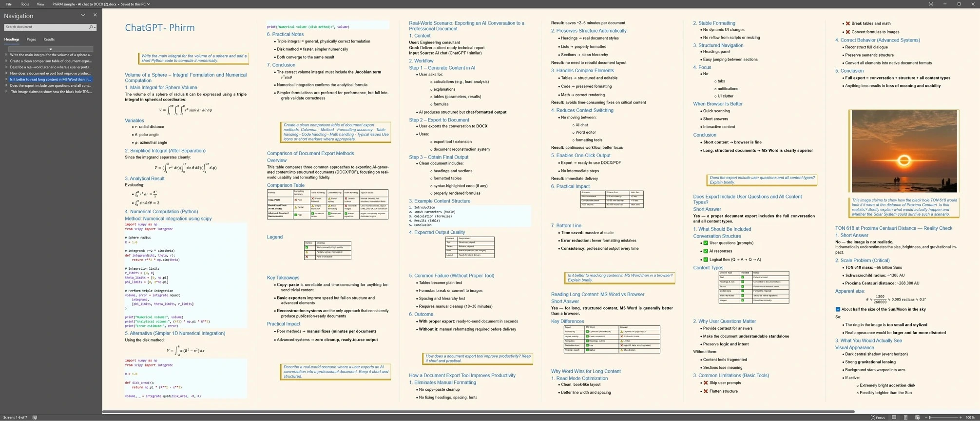Jump to 'How does a document export tool' heading
980x421 pixels.
point(51,73)
